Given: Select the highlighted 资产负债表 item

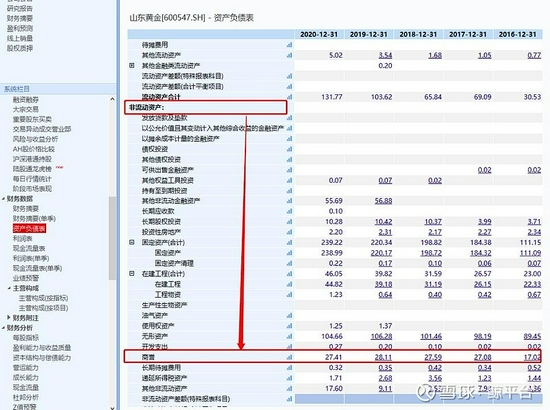Looking at the screenshot, I should [29, 229].
